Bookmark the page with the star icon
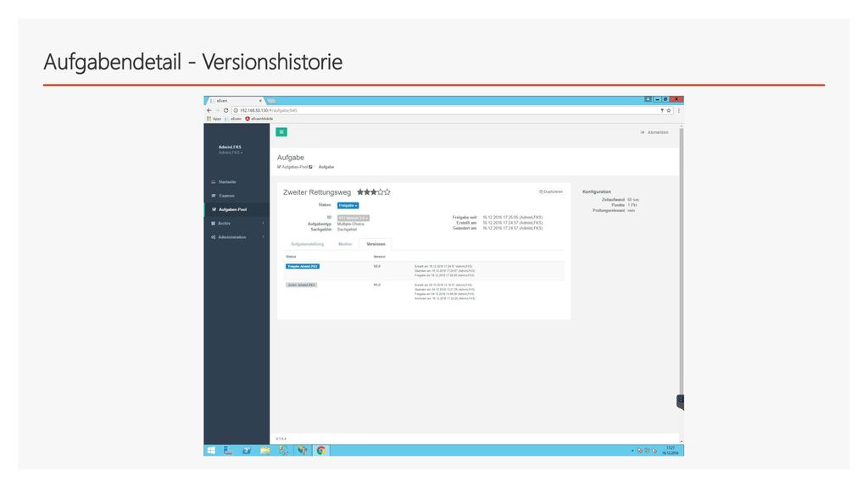 point(669,110)
